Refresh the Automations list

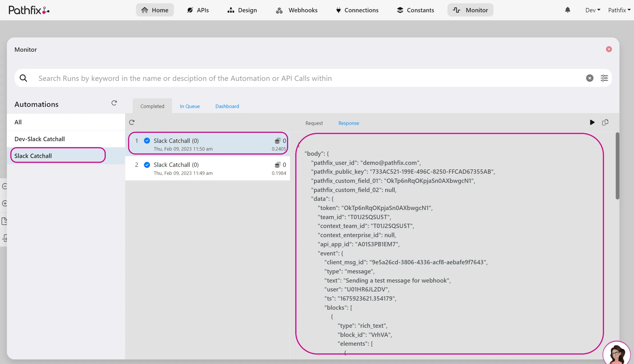[x=114, y=103]
